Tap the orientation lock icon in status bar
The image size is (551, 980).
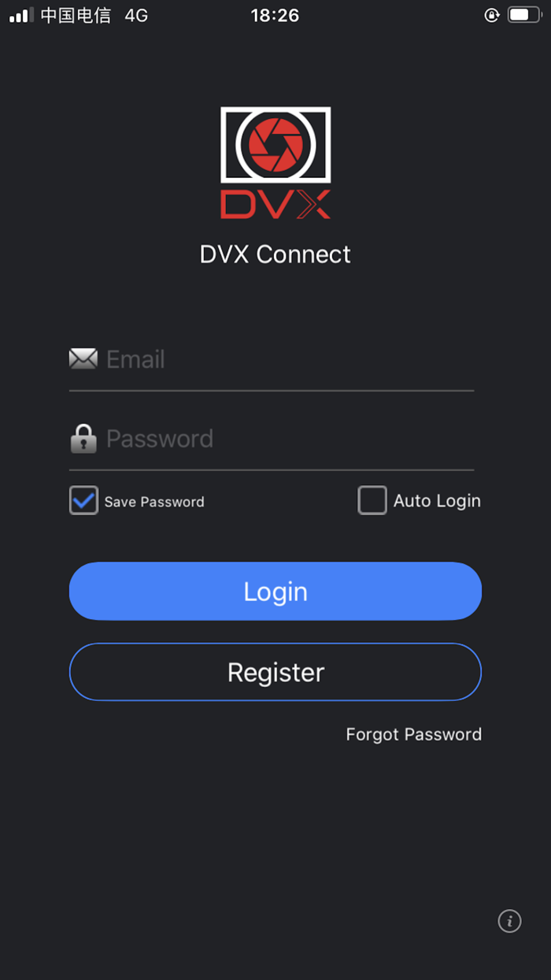coord(490,14)
